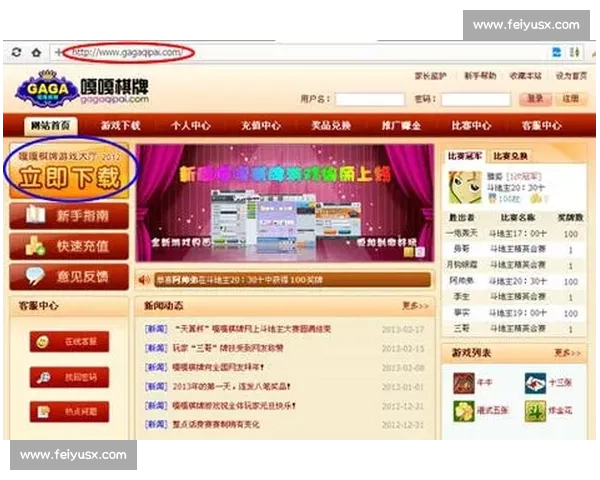Open the 充值中心 nav item
600x480 pixels.
click(x=261, y=126)
